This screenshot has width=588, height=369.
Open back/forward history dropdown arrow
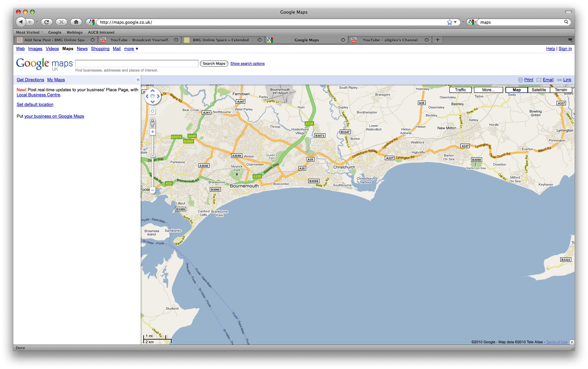[37, 22]
